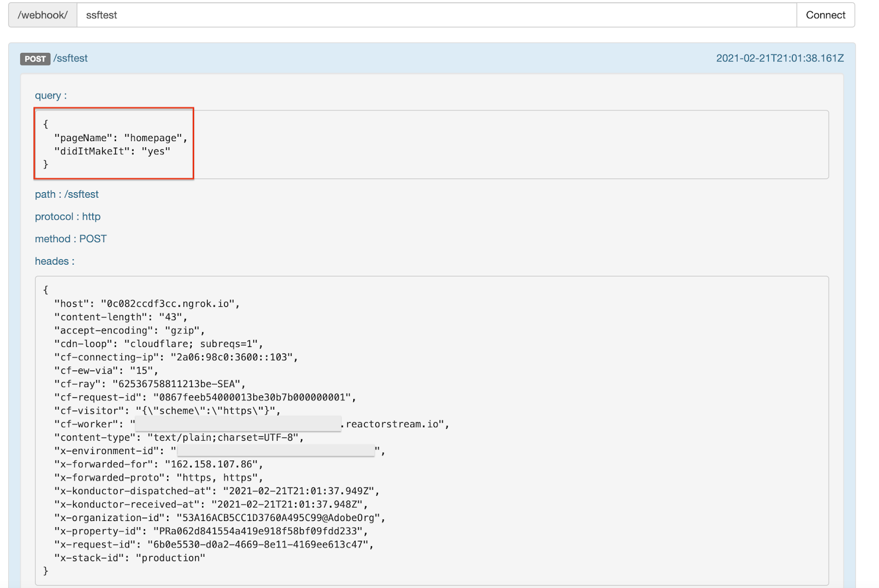879x588 pixels.
Task: Click the "cf-connecting-ip" header line
Action: pos(176,357)
